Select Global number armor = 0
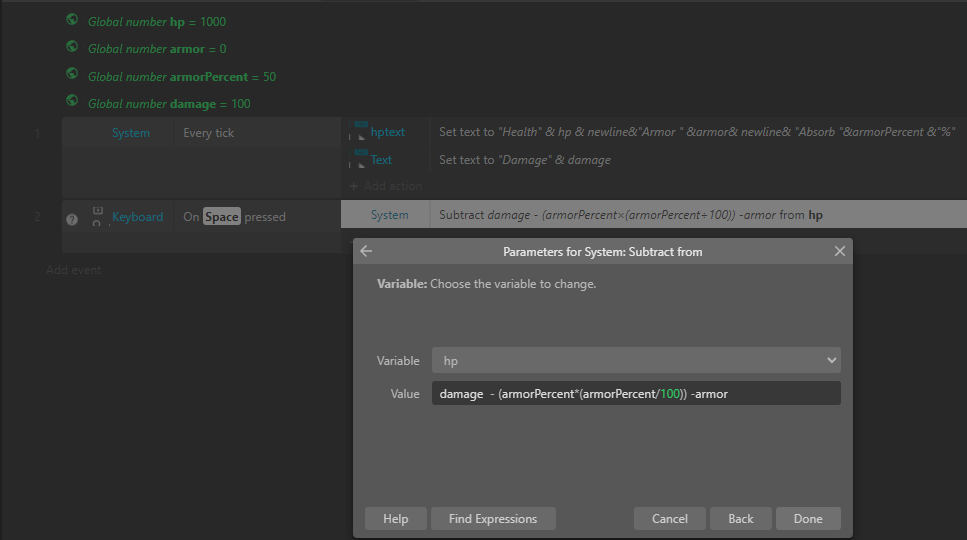The width and height of the screenshot is (967, 540). click(x=157, y=49)
